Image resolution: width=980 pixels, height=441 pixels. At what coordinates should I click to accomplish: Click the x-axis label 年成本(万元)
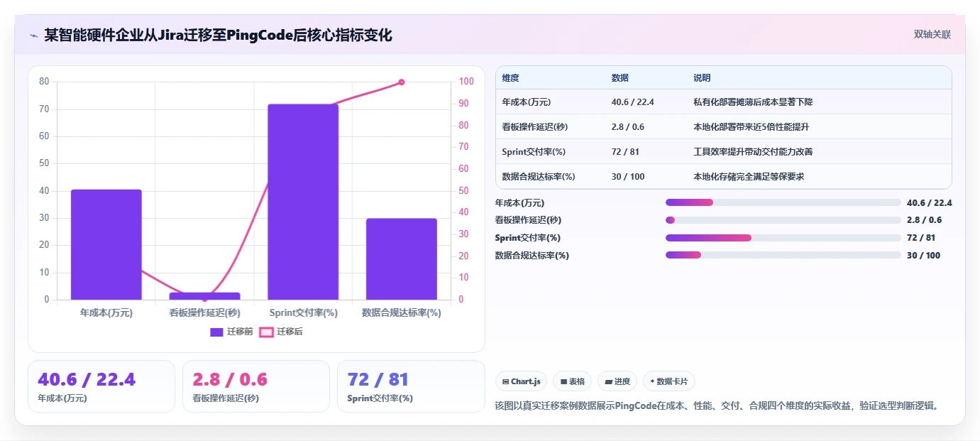coord(106,312)
